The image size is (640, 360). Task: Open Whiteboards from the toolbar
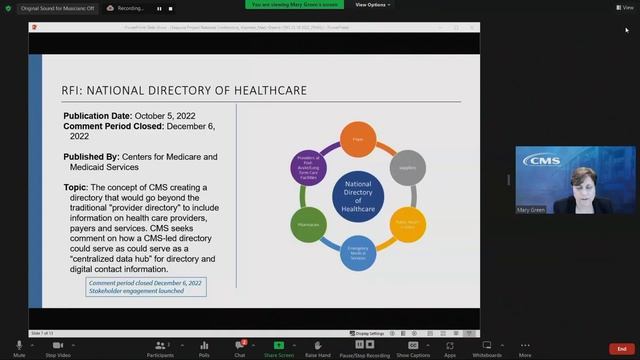[x=487, y=349]
